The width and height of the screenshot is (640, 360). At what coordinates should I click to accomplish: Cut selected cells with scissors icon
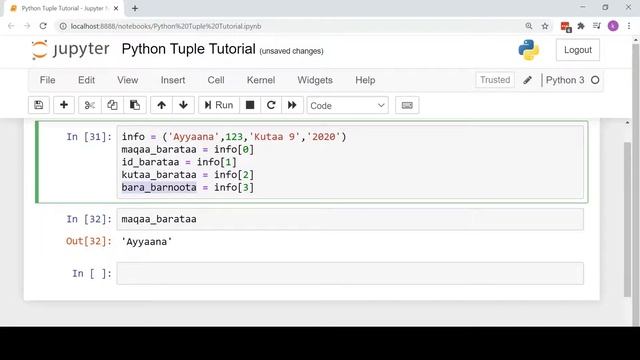[89, 105]
